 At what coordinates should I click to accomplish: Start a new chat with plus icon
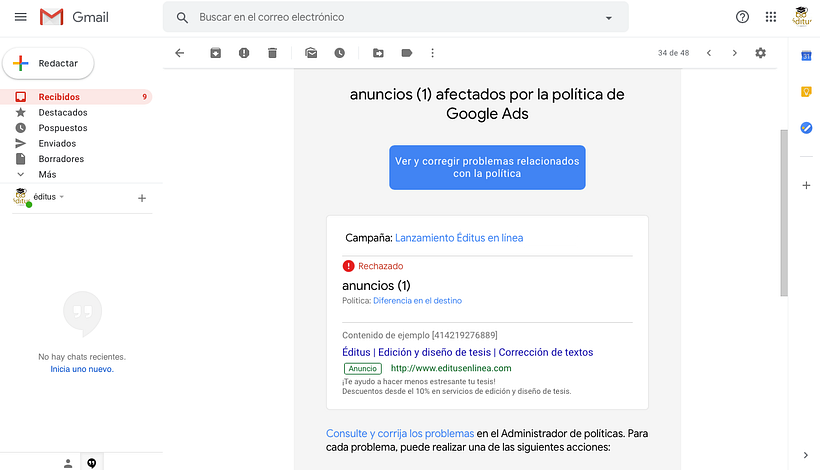[x=142, y=198]
